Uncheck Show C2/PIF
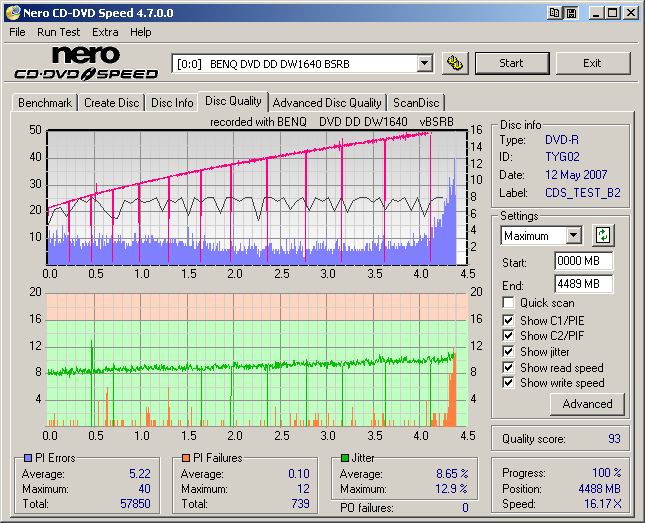Image resolution: width=645 pixels, height=523 pixels. (x=508, y=335)
